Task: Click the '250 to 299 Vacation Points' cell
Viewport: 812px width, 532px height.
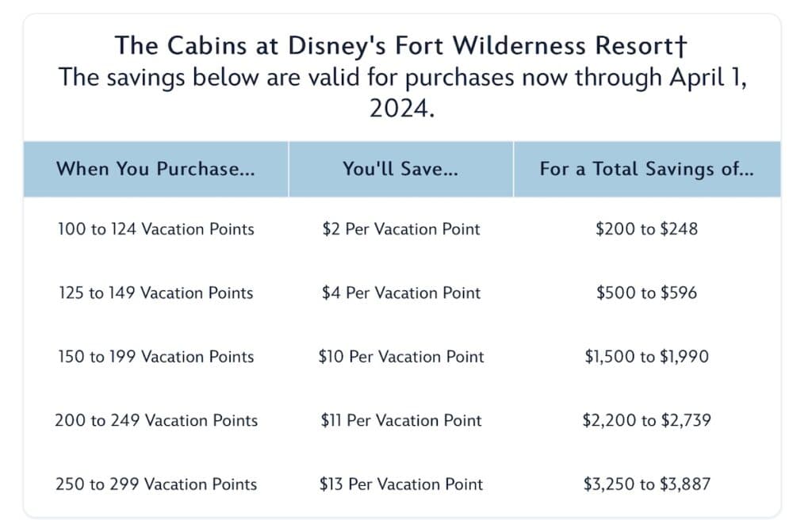Action: pos(156,484)
